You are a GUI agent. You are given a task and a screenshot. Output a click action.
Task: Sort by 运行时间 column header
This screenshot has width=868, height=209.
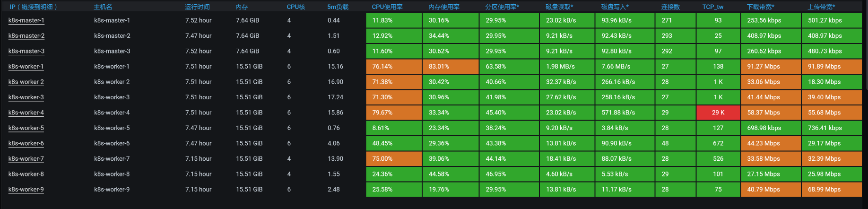pos(197,7)
